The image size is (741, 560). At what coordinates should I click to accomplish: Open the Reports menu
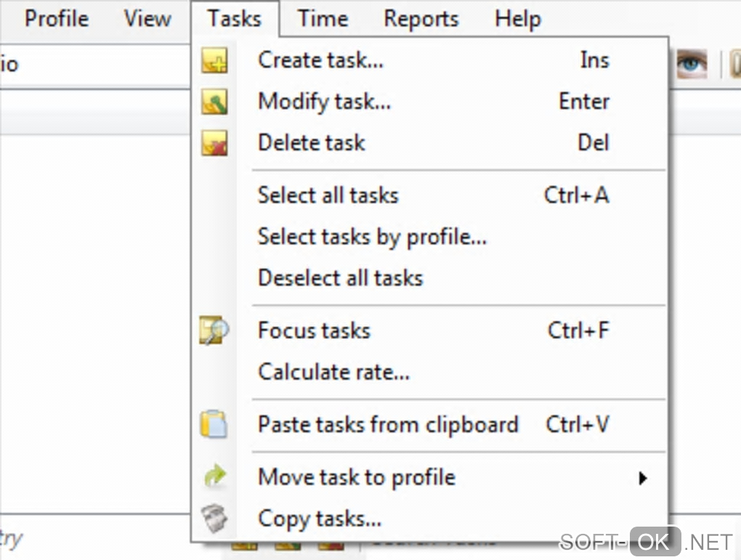(x=421, y=19)
